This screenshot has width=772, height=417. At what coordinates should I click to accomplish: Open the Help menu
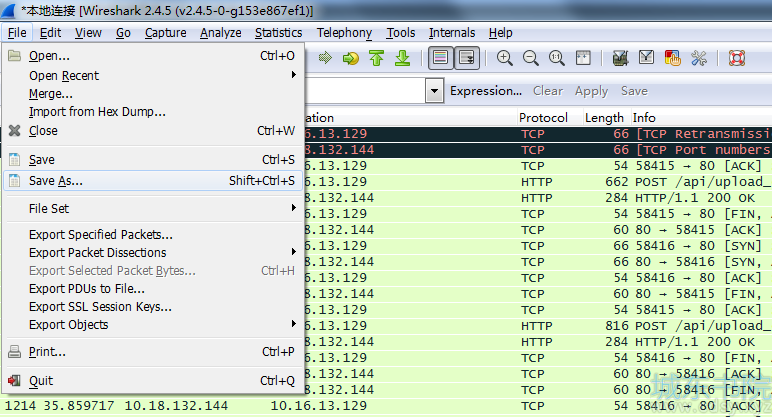coord(500,33)
